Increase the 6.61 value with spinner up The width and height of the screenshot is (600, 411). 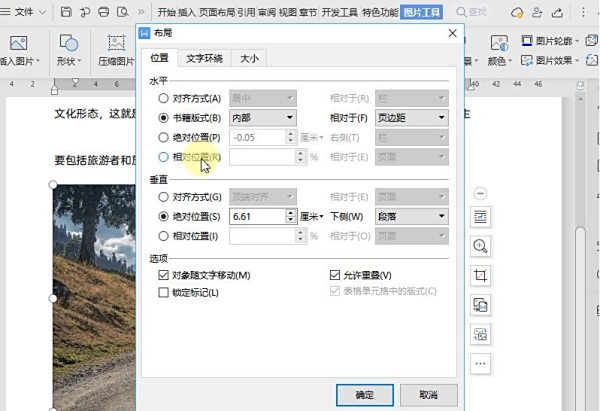click(291, 213)
